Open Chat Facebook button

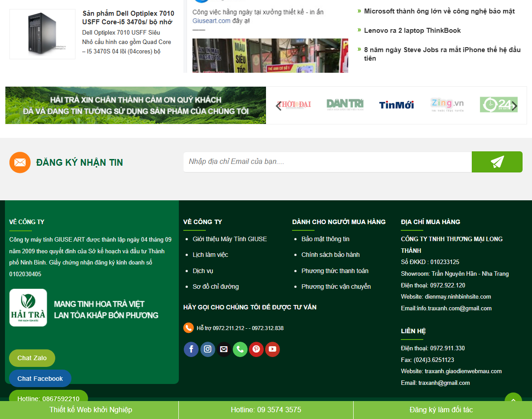click(x=40, y=379)
